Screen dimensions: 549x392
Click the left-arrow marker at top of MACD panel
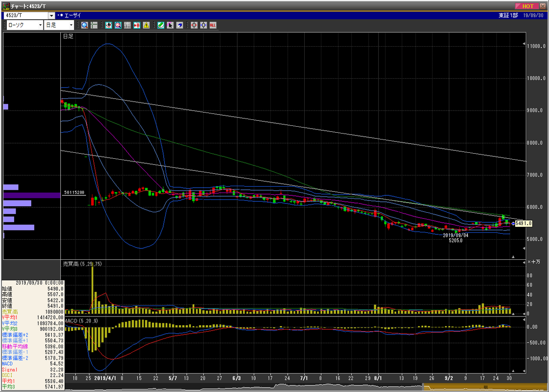(x=524, y=319)
